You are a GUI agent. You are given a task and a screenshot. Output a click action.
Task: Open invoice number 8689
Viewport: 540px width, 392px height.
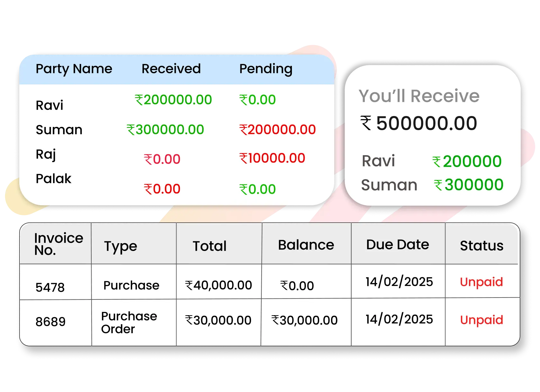click(50, 322)
